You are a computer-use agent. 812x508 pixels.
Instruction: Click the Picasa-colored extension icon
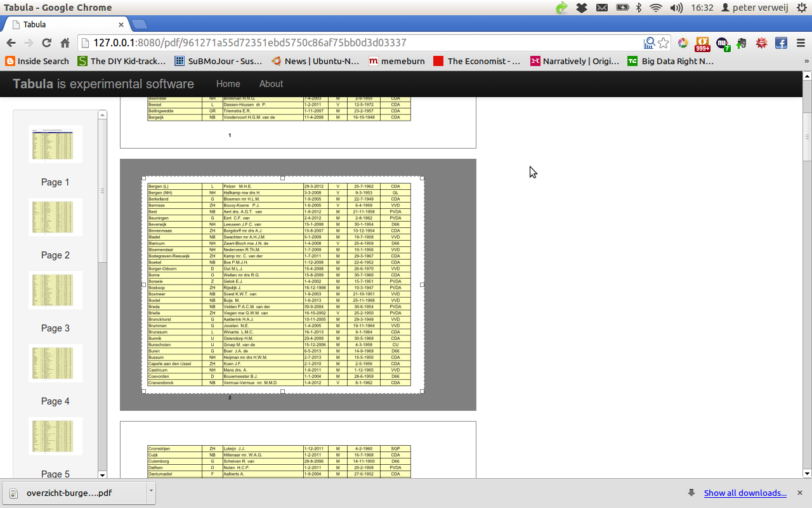click(x=682, y=43)
